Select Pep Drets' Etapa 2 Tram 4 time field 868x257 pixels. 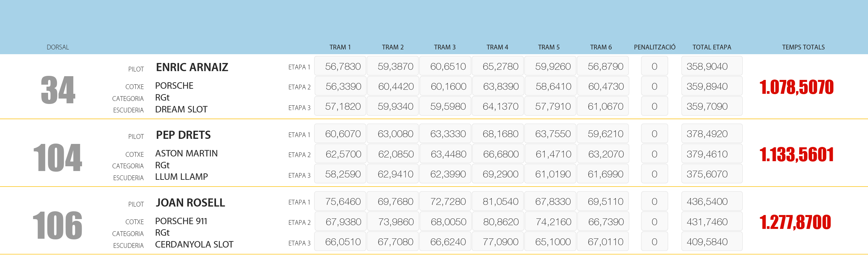tap(498, 154)
